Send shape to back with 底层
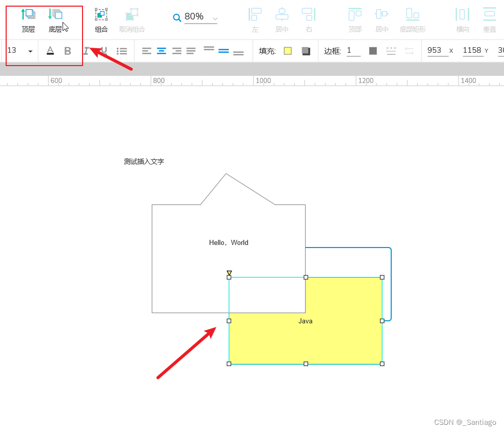504x431 pixels. (x=55, y=20)
